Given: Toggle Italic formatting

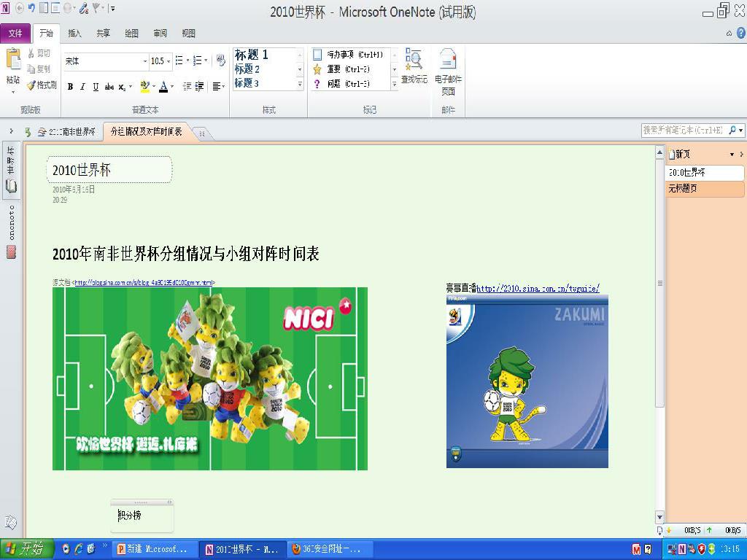Looking at the screenshot, I should 83,87.
